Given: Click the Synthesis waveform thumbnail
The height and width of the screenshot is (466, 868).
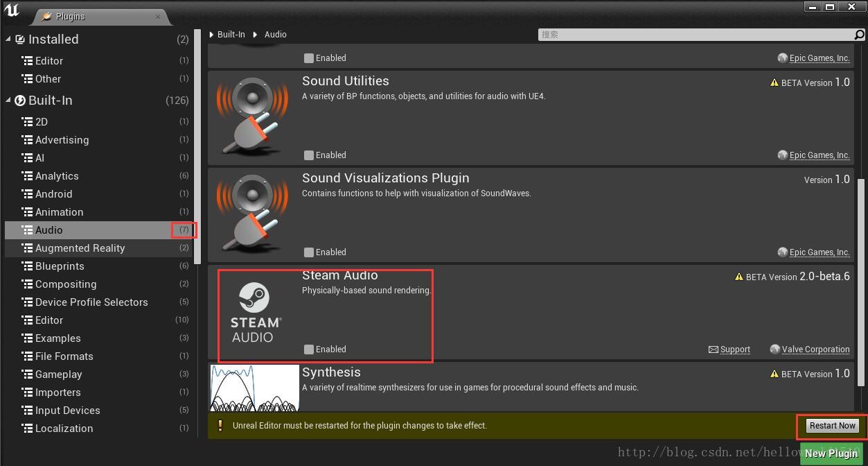Looking at the screenshot, I should (255, 388).
